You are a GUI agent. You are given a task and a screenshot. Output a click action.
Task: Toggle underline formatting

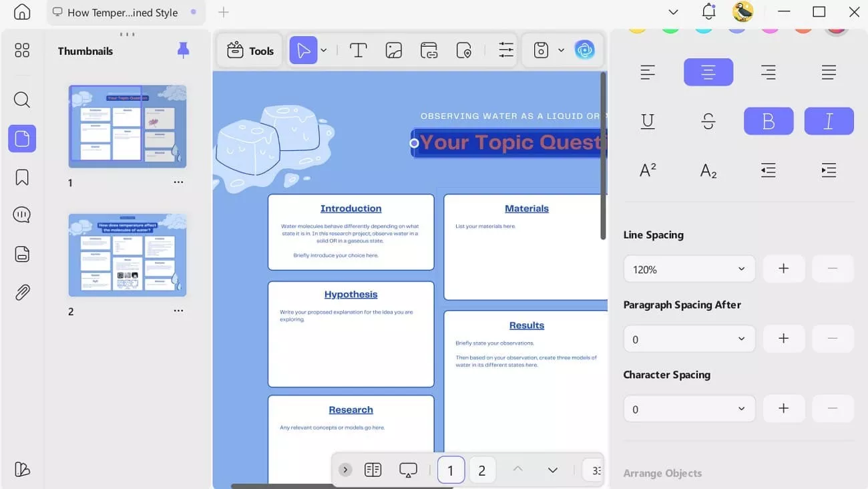(x=648, y=122)
